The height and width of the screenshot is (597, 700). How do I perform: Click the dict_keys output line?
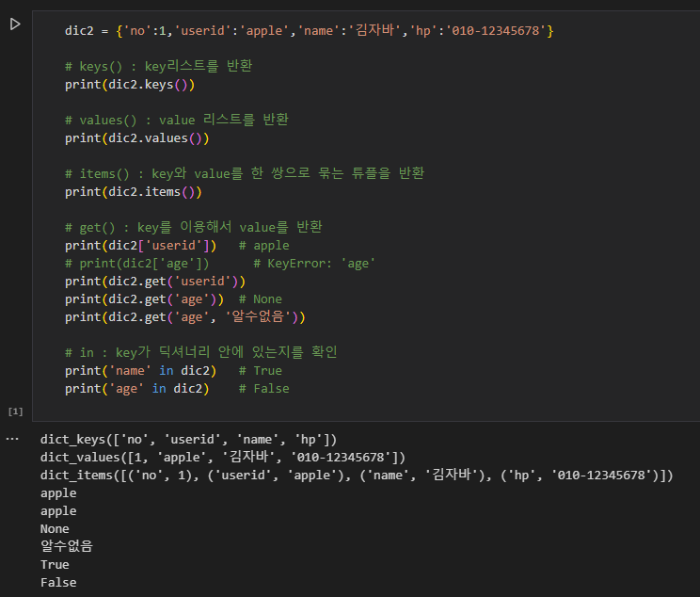(188, 439)
